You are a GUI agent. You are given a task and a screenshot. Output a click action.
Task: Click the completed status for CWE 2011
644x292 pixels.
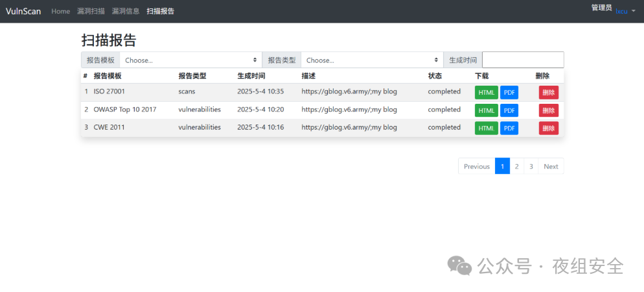tap(444, 127)
